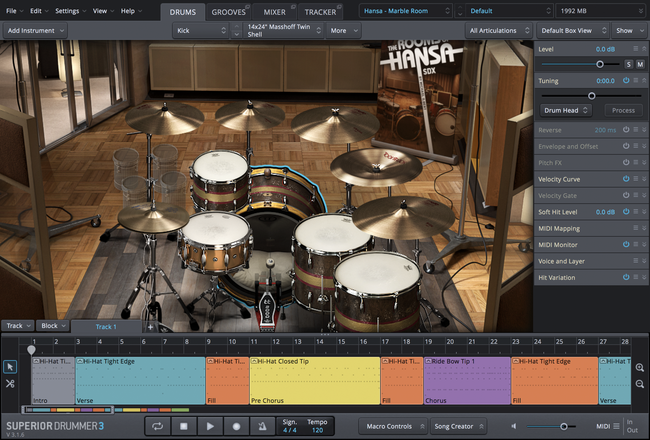Zoom in the song track timeline
The width and height of the screenshot is (650, 440).
640,368
